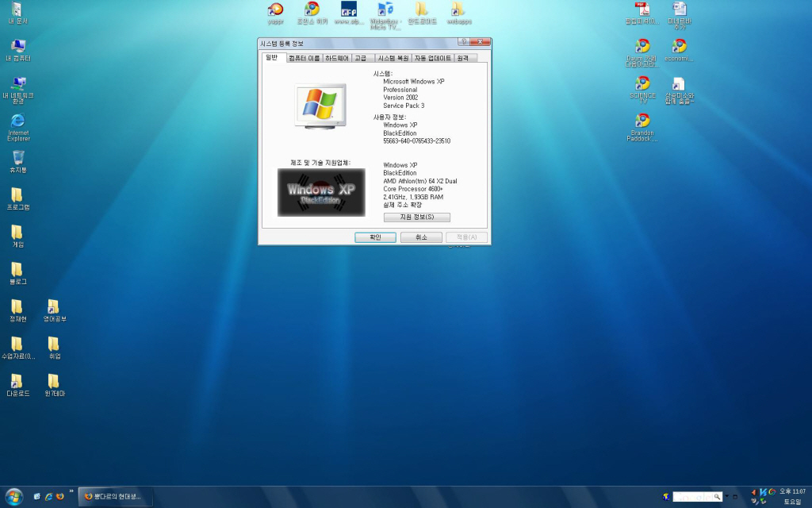This screenshot has height=508, width=812.
Task: Click Show Desktop quick launch icon
Action: tap(36, 497)
